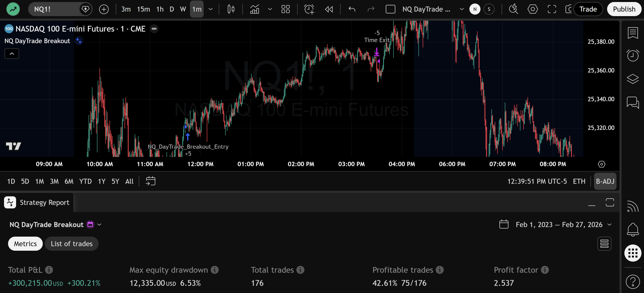Expand the layout management dropdown chevron
The height and width of the screenshot is (293, 644).
pyautogui.click(x=462, y=9)
